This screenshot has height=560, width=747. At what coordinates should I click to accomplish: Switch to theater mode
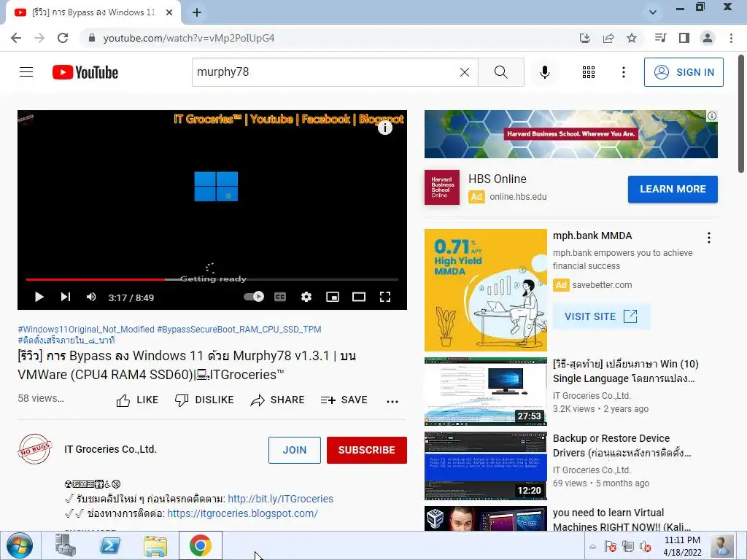point(359,297)
